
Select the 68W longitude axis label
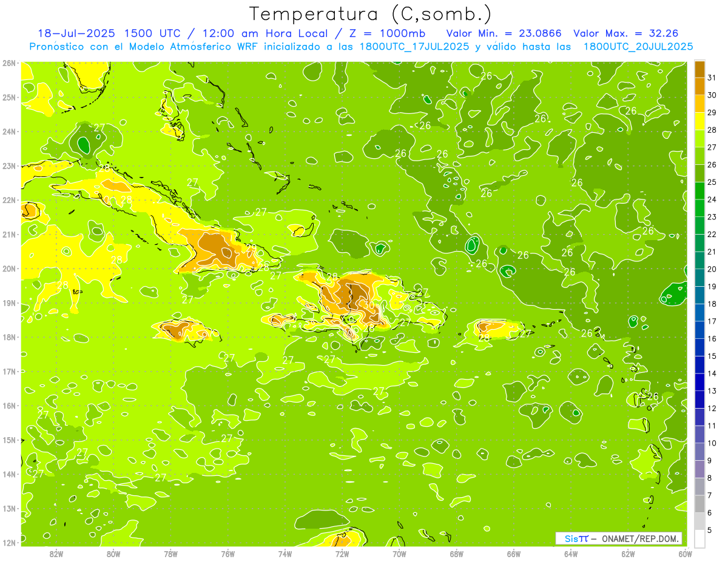457,554
